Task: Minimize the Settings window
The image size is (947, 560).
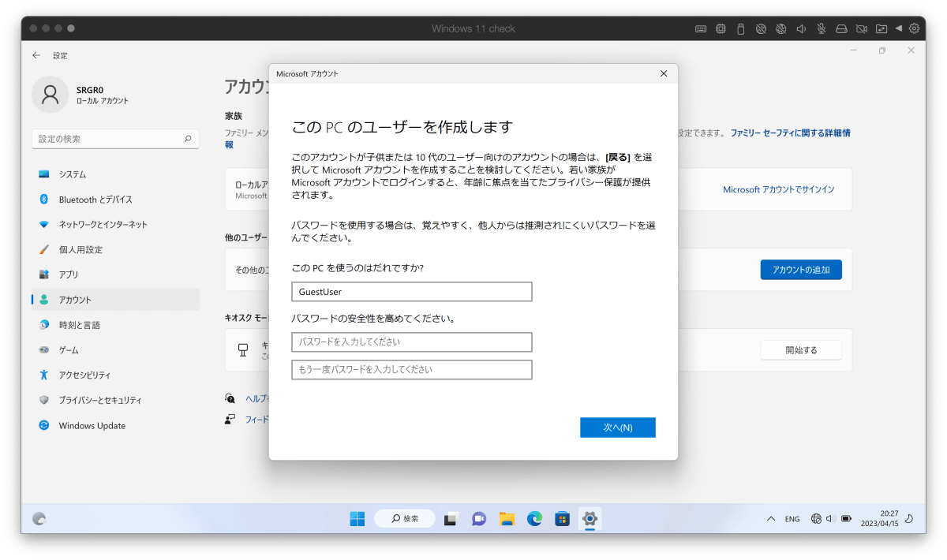Action: [x=853, y=50]
